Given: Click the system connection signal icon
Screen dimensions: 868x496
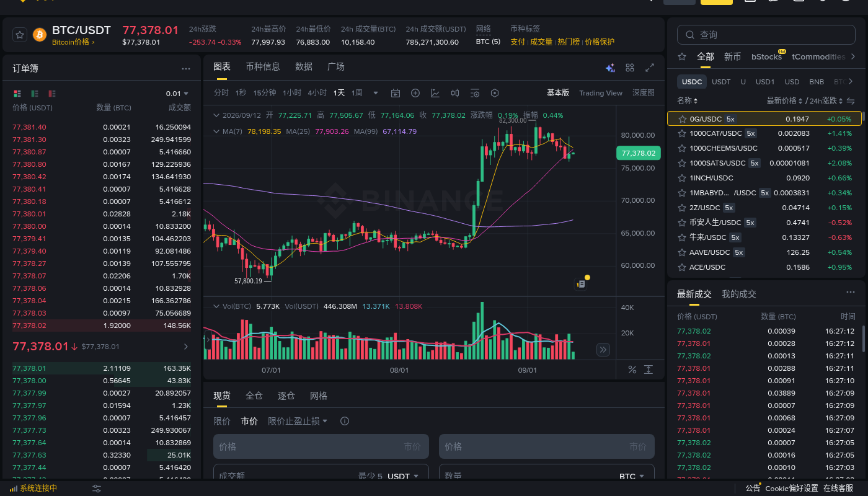Looking at the screenshot, I should point(13,489).
